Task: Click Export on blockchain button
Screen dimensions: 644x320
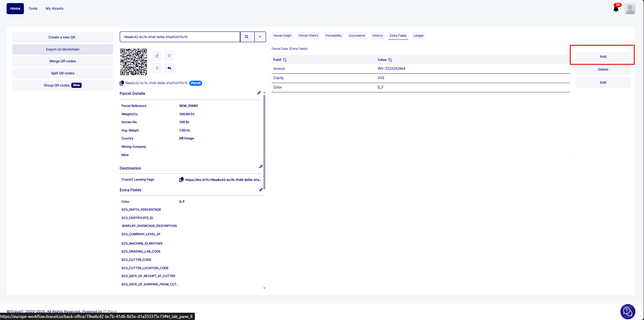Action: [x=63, y=49]
